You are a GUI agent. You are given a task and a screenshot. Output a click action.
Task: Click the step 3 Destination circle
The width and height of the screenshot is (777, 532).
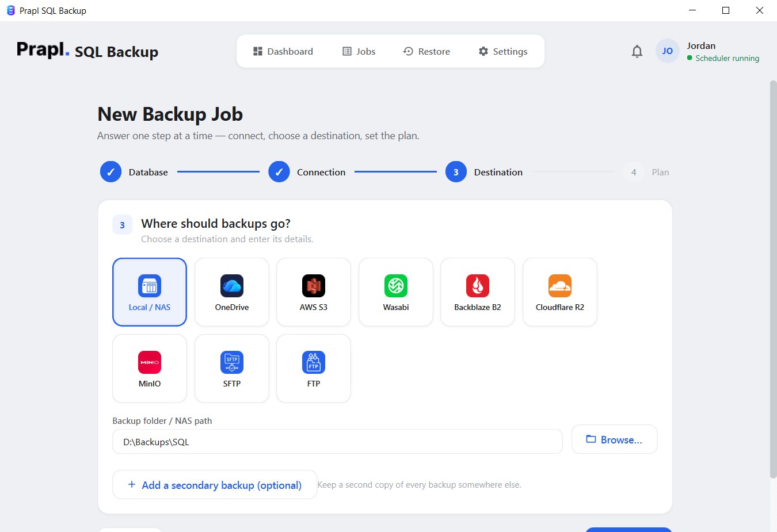pyautogui.click(x=456, y=172)
